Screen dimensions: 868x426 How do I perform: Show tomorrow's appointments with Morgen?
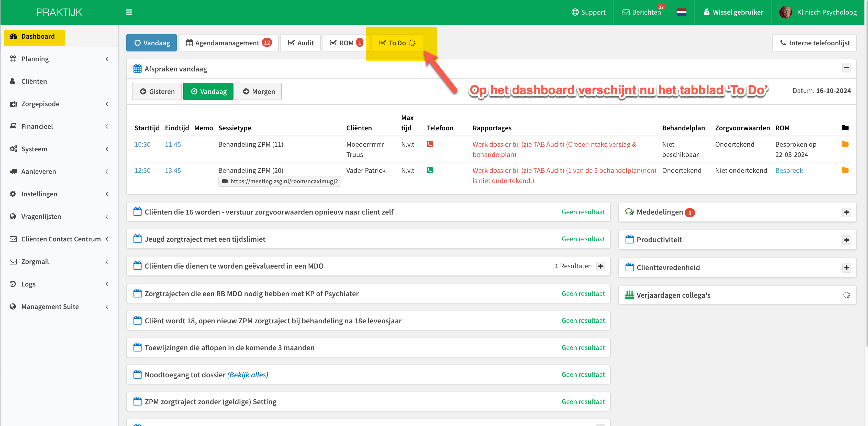click(x=258, y=92)
